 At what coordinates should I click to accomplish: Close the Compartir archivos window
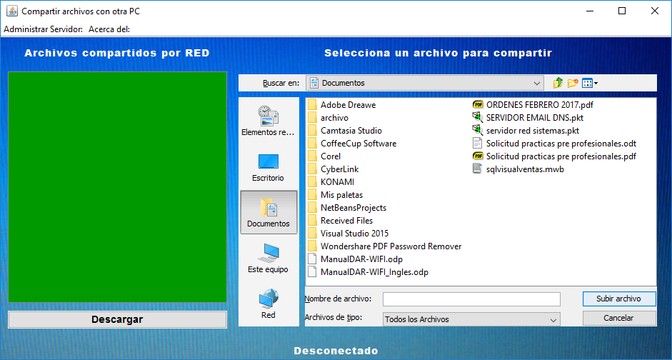tap(655, 11)
